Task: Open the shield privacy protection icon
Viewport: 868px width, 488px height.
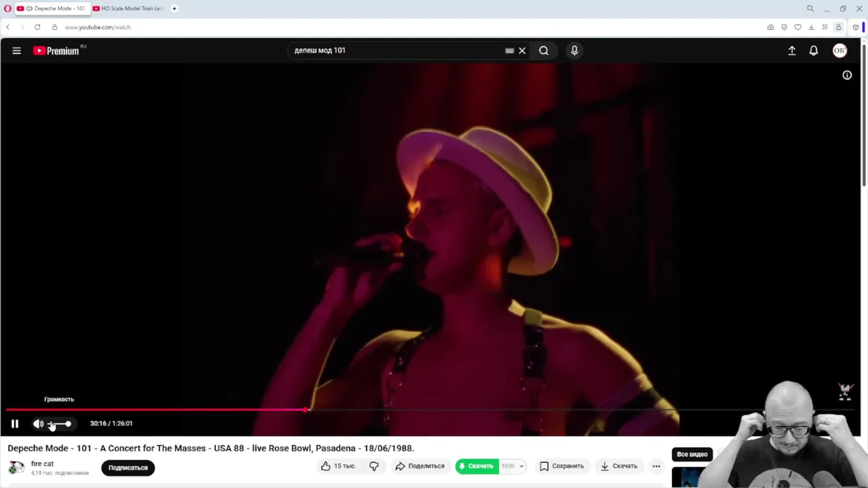Action: 784,27
